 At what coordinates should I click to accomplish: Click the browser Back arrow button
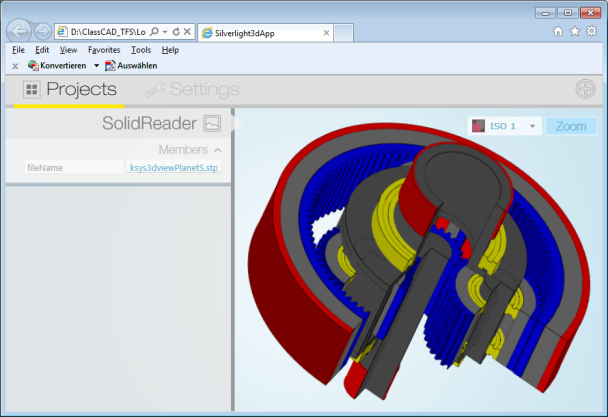20,31
